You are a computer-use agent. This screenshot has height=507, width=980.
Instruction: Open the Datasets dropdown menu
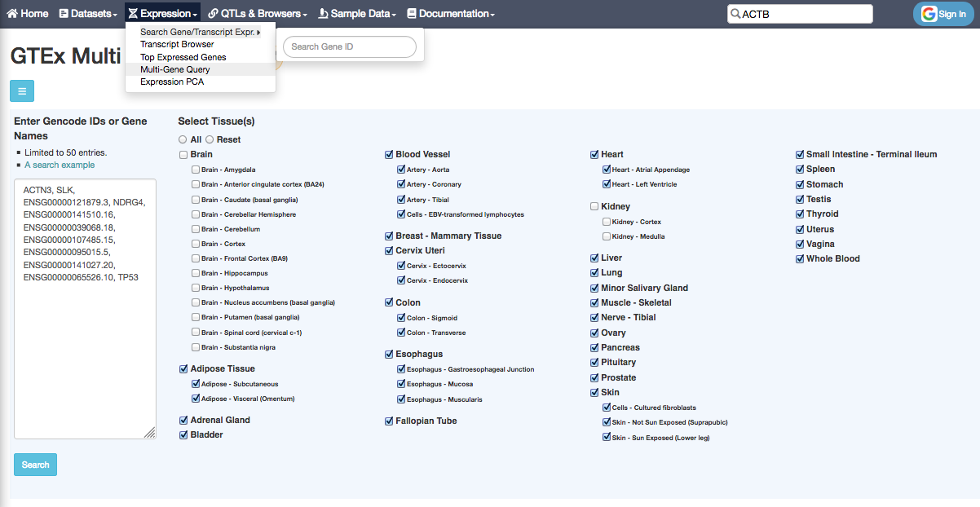(x=86, y=14)
